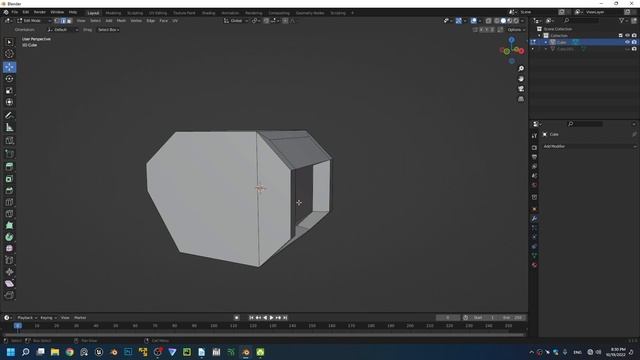
Task: Open the Drag Select Box dropdown
Action: [x=109, y=30]
